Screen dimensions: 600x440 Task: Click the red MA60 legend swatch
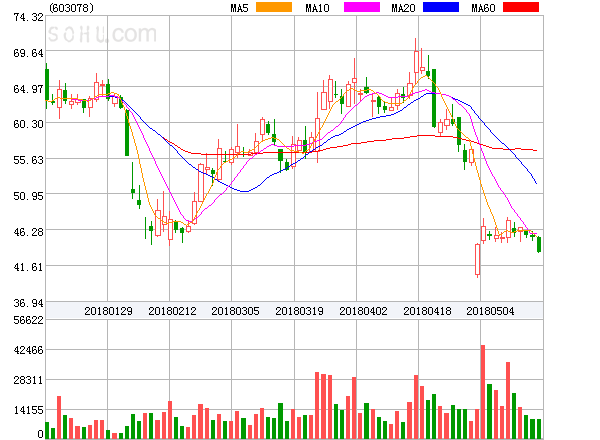(521, 7)
